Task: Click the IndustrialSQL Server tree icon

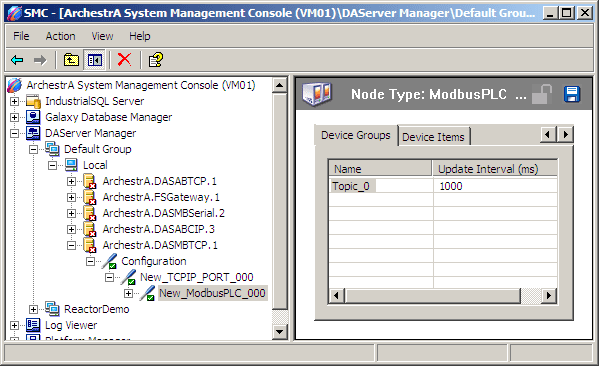Action: (x=33, y=101)
